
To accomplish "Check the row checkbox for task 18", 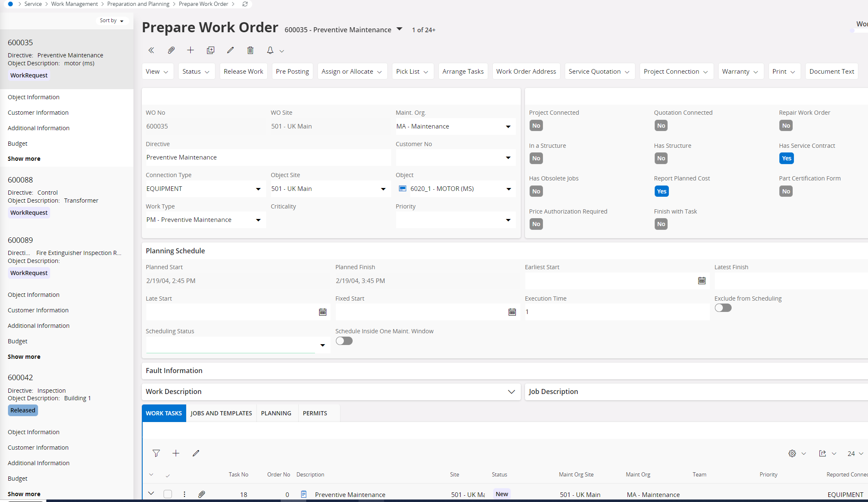I will pos(168,494).
